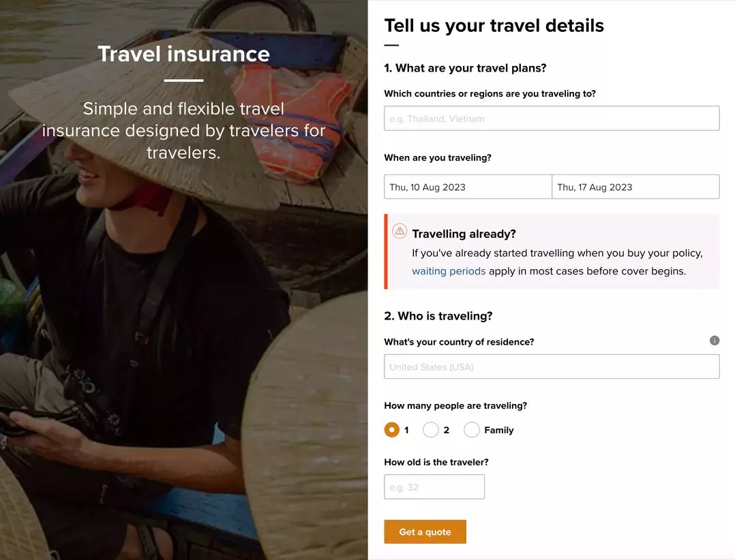Open the return date picker showing 17 Aug
This screenshot has height=560, width=735.
(x=635, y=187)
